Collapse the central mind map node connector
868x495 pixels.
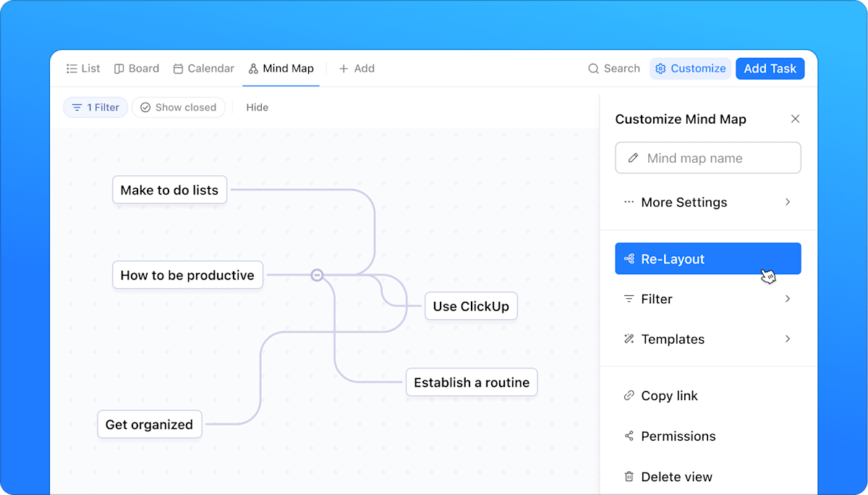click(318, 275)
